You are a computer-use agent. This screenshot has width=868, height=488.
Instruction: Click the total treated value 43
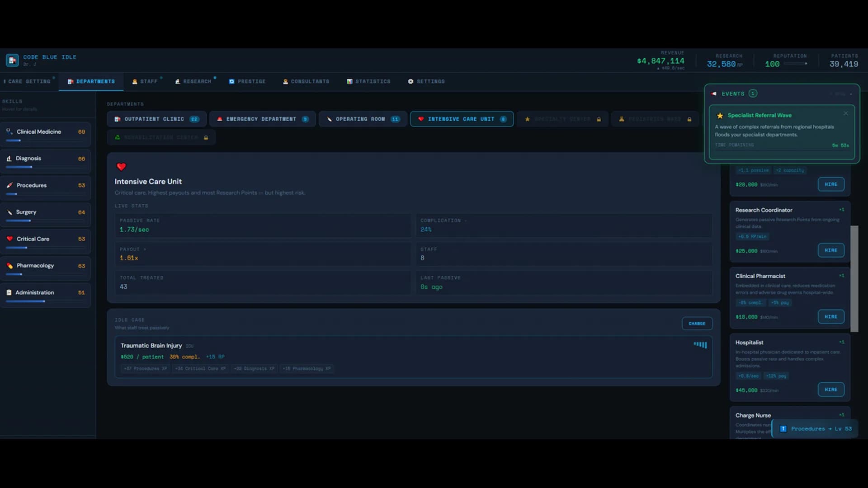(x=123, y=287)
